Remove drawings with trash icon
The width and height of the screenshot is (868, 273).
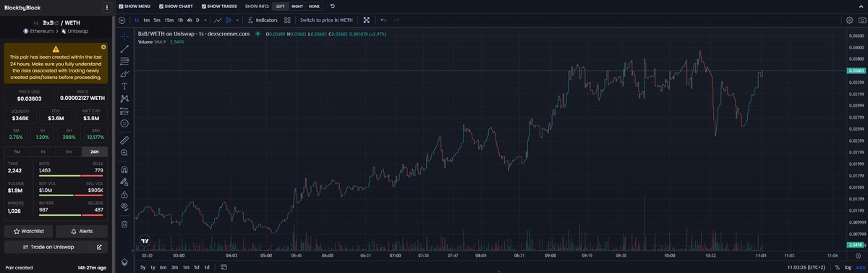[x=124, y=224]
